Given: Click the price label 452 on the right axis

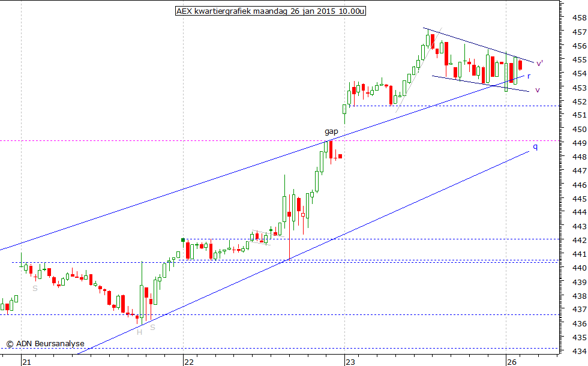Looking at the screenshot, I should 580,101.
